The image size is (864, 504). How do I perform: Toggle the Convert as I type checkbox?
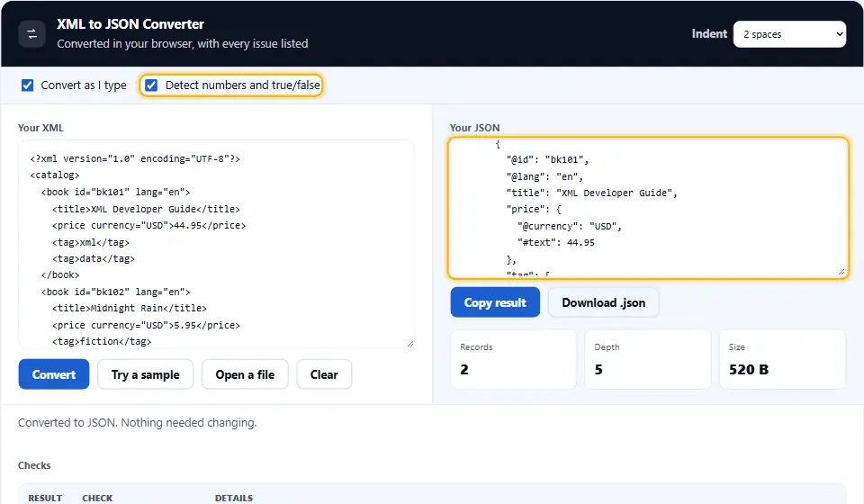point(27,85)
